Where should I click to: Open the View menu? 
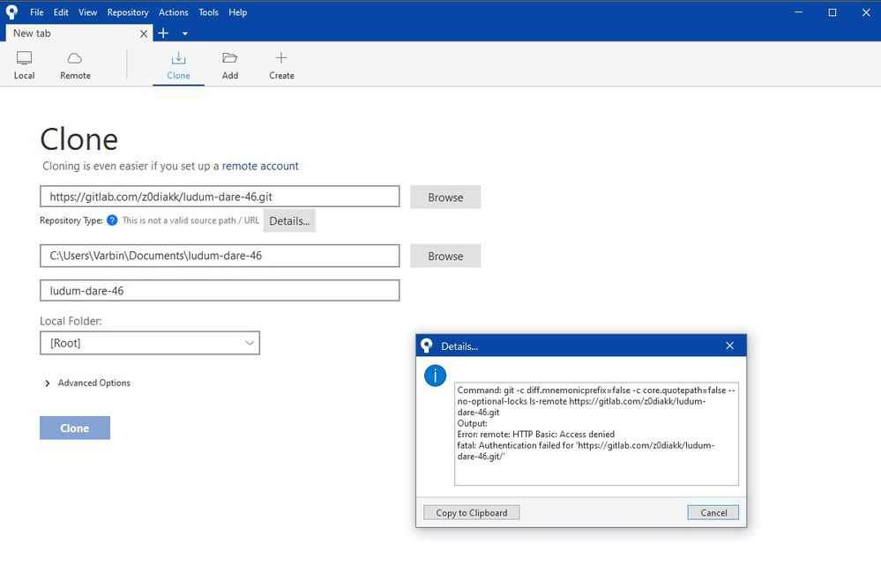coord(87,12)
